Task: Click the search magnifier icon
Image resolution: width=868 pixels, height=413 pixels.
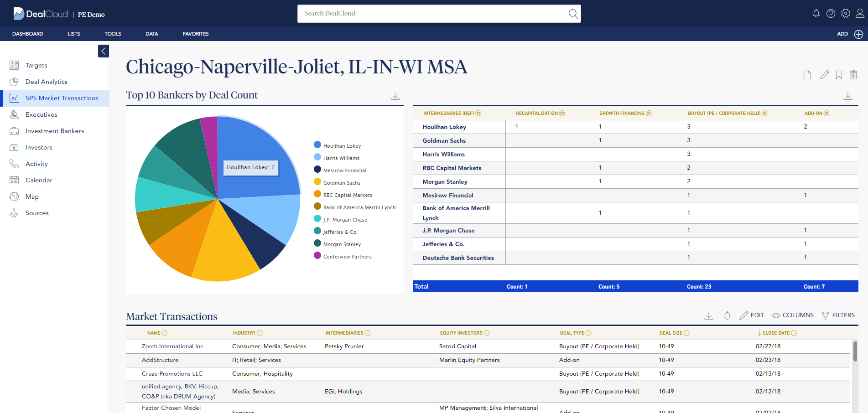Action: 573,14
